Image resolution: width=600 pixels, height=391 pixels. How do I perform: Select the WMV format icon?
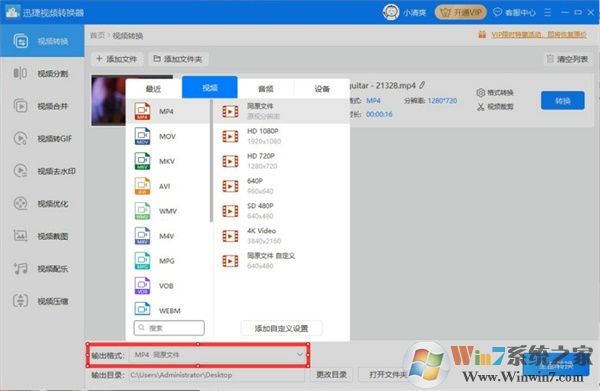pos(142,211)
